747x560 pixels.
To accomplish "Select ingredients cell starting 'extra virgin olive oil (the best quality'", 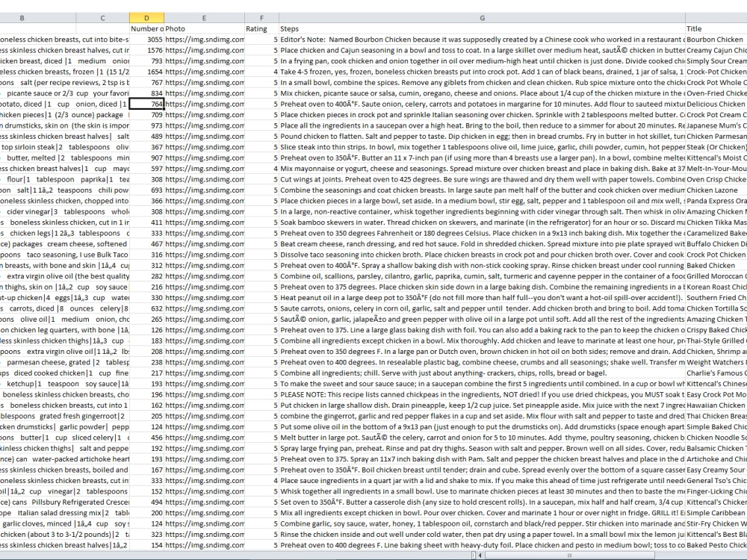I will (64, 276).
